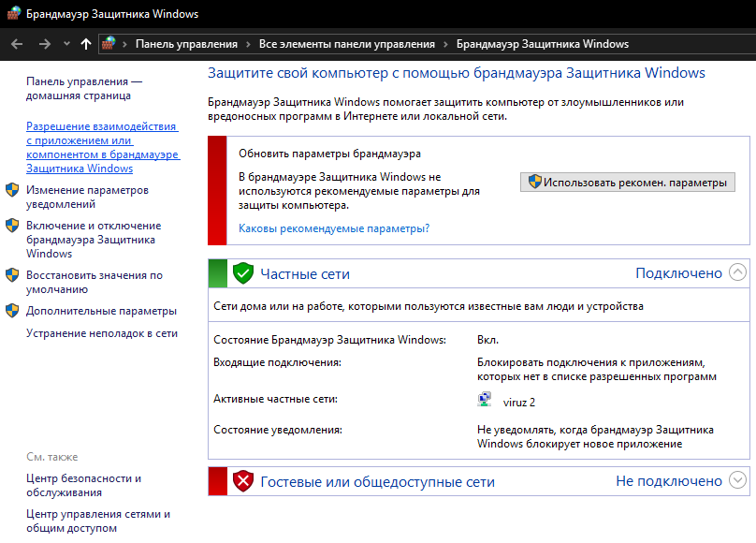Click the См. также heading
The height and width of the screenshot is (543, 756).
(x=52, y=457)
